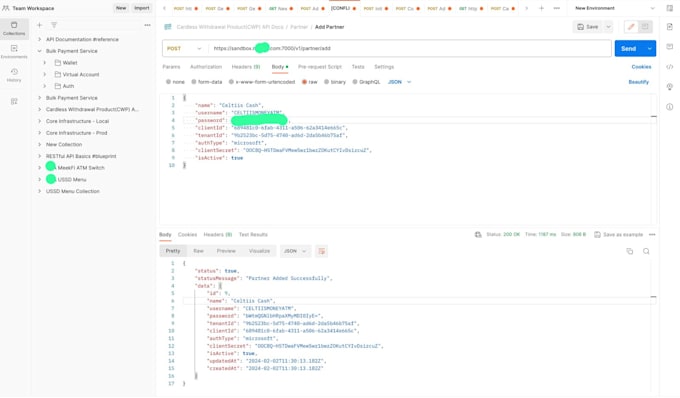This screenshot has width=680, height=398.
Task: Expand the API Documentation #reference collection
Action: pyautogui.click(x=39, y=39)
